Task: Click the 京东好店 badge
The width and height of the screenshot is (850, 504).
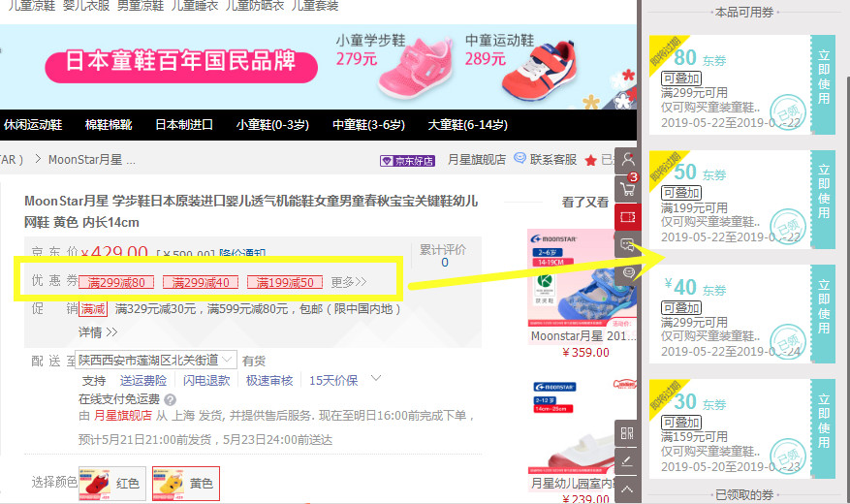Action: [408, 161]
